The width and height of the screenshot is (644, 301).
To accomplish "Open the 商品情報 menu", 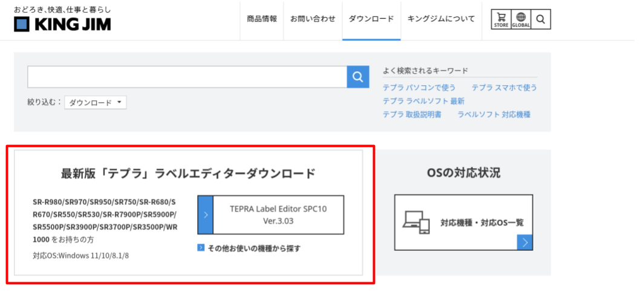I will point(262,19).
